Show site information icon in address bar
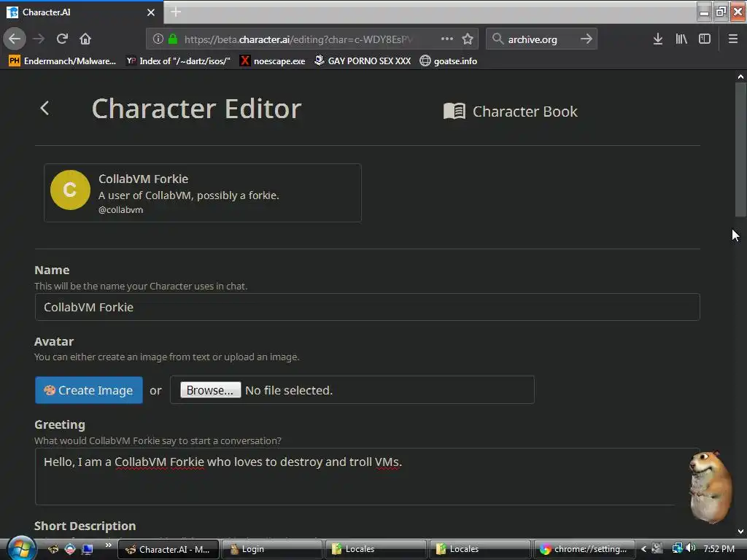Screen dimensions: 747x560 click(158, 39)
